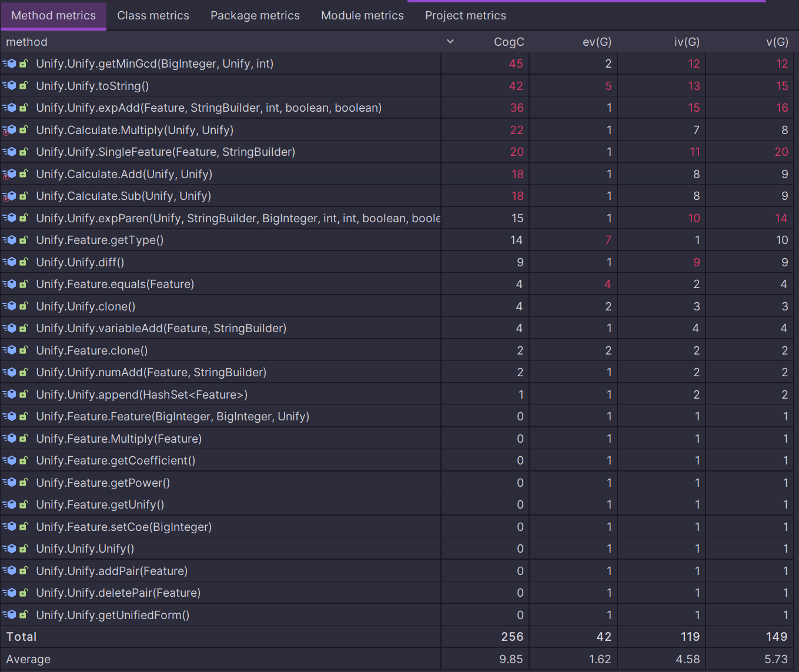This screenshot has height=672, width=799.
Task: Open the Class metrics tab
Action: pos(153,16)
